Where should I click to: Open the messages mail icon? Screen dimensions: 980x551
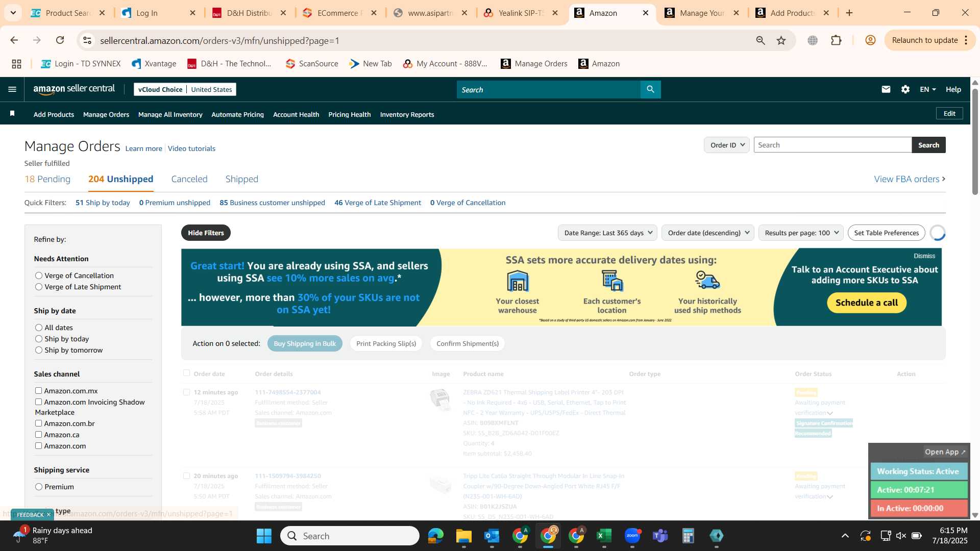point(886,89)
